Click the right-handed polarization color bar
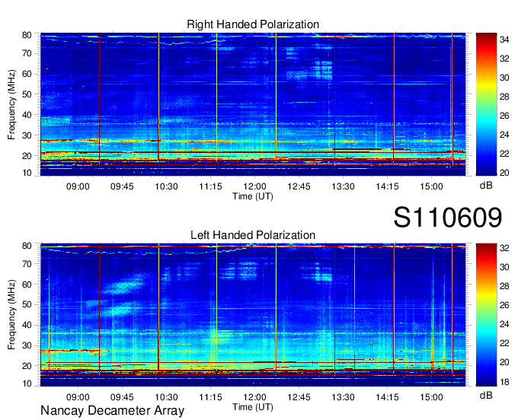Image resolution: width=518 pixels, height=420 pixels. pos(486,104)
